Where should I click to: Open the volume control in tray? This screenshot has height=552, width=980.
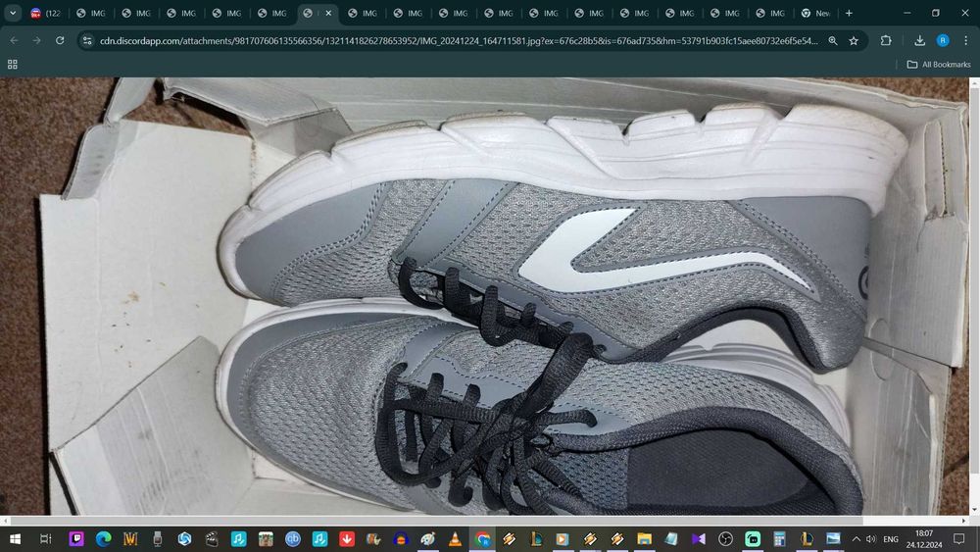click(871, 539)
